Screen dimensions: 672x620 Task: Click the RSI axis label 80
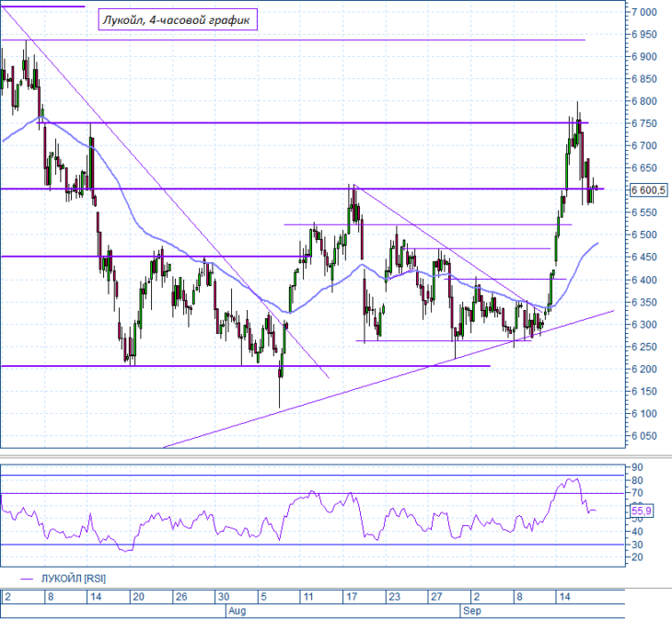[x=637, y=480]
